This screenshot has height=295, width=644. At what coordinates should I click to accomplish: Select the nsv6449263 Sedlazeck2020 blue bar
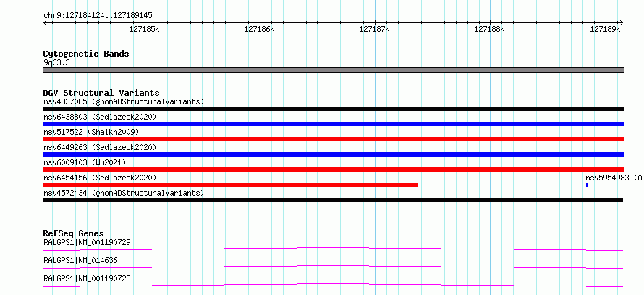(x=333, y=154)
